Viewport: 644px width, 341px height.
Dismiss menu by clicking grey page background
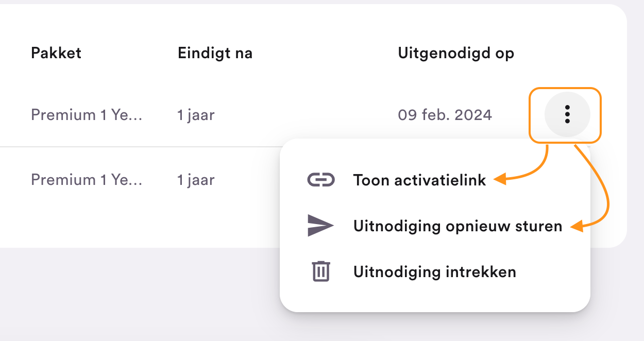(139, 294)
